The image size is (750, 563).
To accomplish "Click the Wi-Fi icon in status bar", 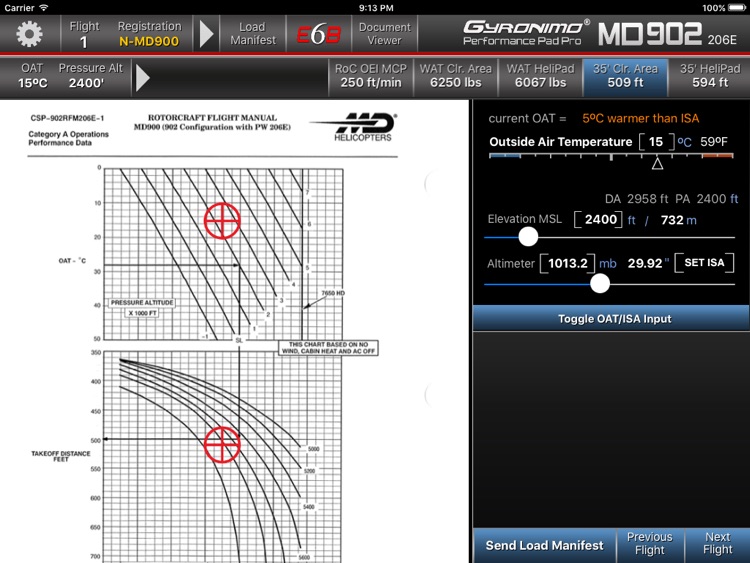I will [x=44, y=8].
